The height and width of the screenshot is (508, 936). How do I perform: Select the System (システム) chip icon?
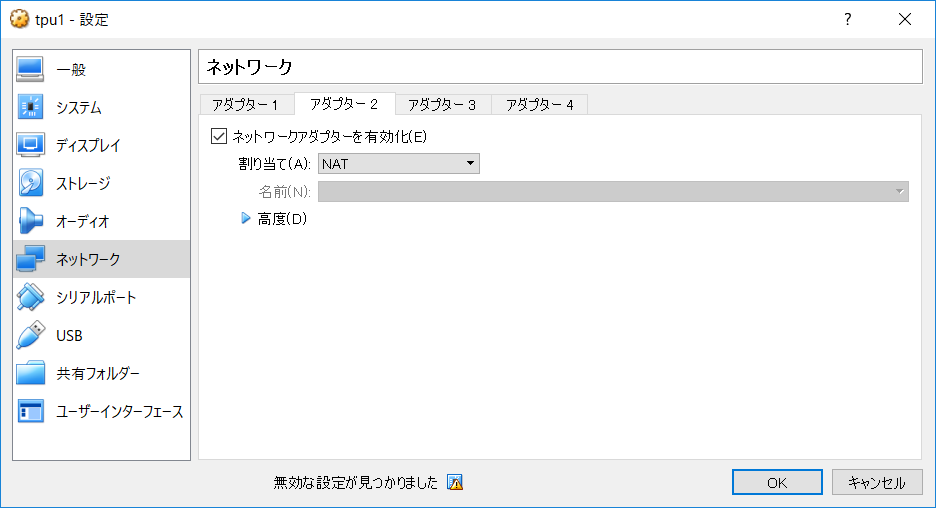tap(31, 107)
